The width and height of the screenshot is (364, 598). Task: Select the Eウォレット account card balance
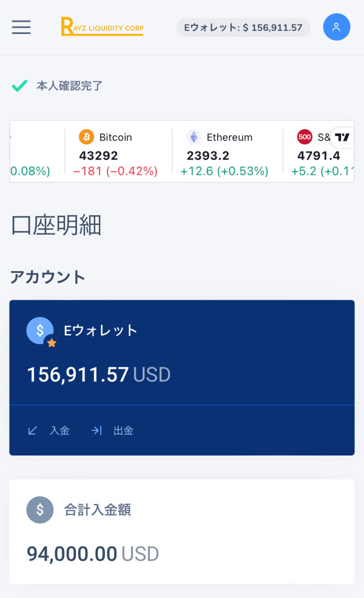click(x=98, y=374)
